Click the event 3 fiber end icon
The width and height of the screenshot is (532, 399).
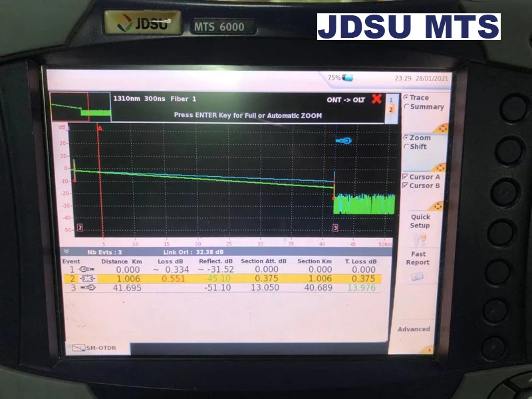pos(88,288)
